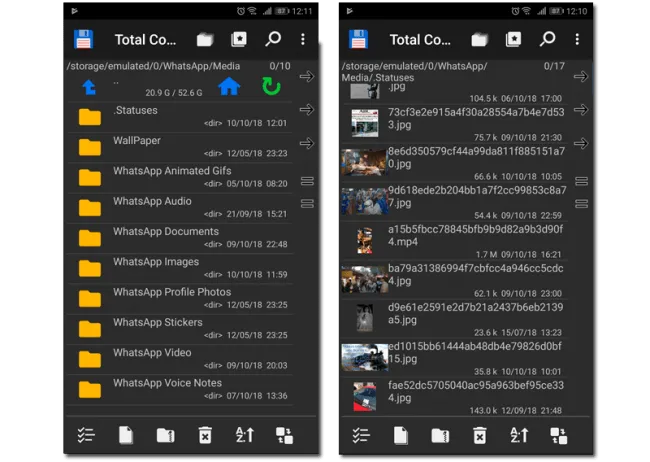Tap the /storage/emulated/0/WhatsApp/Media/.Statuses path

(x=415, y=72)
